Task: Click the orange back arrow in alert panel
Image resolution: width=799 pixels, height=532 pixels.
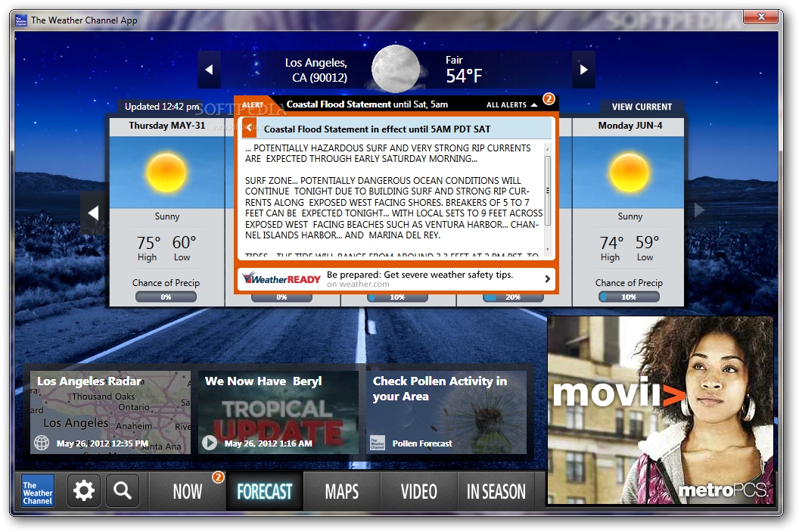Action: (x=249, y=129)
